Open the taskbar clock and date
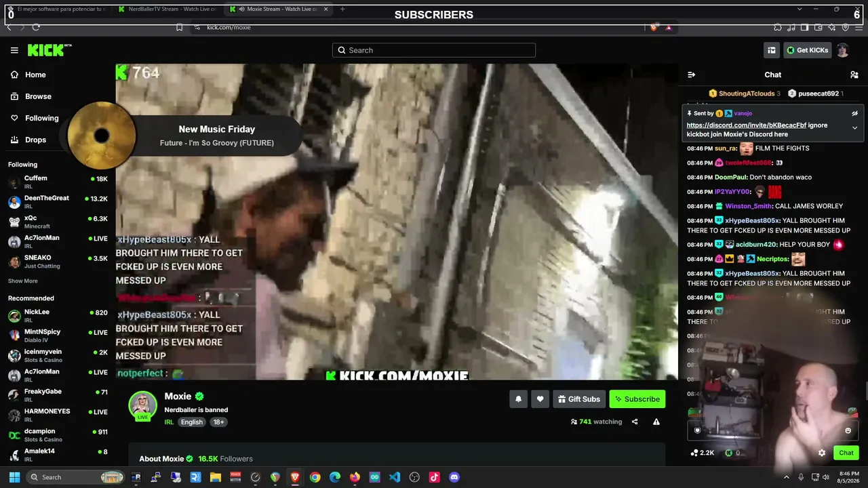Screen dimensions: 868x488 pyautogui.click(x=849, y=477)
